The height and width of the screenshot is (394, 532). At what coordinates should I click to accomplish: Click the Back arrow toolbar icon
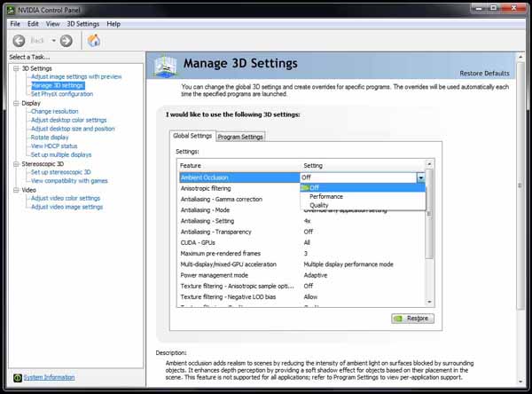tap(19, 41)
